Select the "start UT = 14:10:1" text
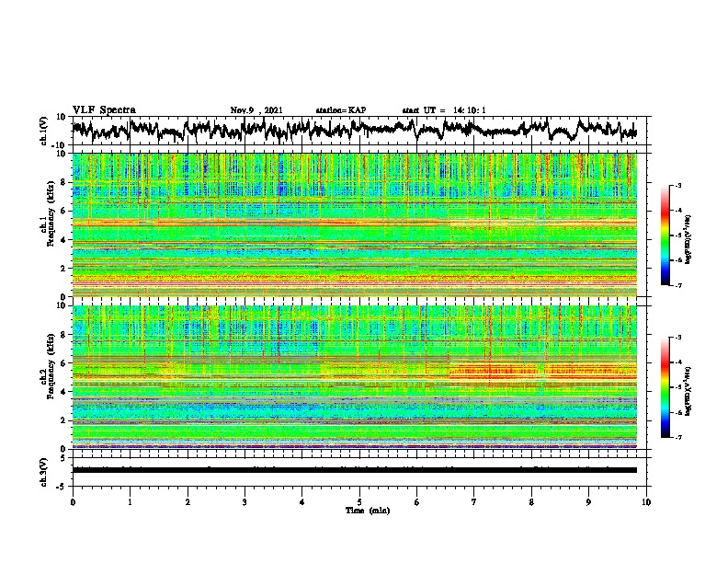The image size is (728, 563). coord(444,110)
